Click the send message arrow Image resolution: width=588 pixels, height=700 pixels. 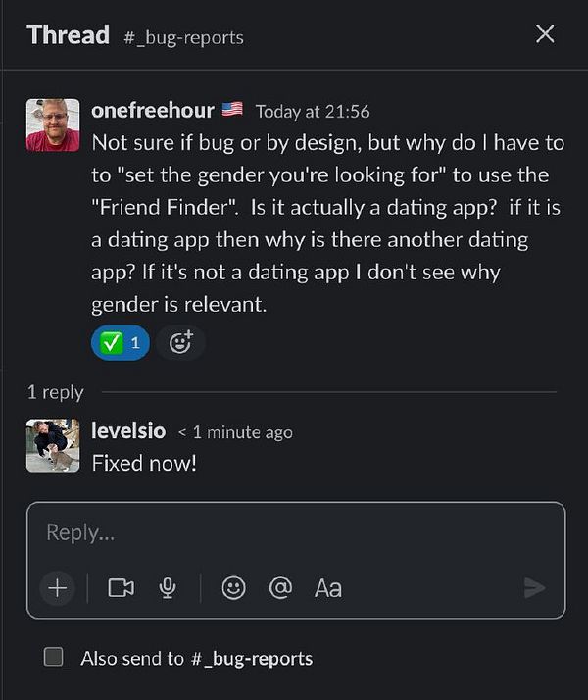[x=534, y=587]
